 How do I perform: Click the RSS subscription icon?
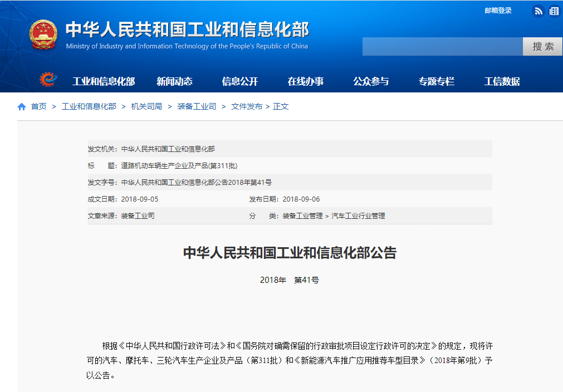pos(537,11)
